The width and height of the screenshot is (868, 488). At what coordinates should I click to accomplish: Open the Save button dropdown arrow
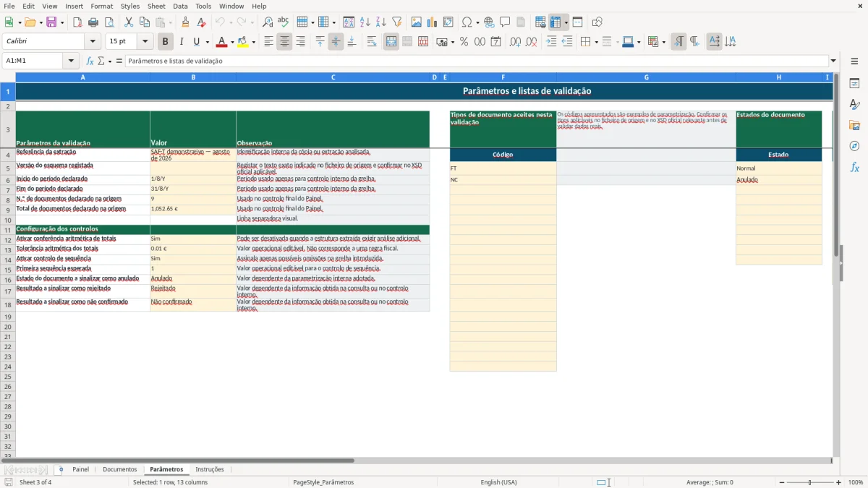coord(62,22)
